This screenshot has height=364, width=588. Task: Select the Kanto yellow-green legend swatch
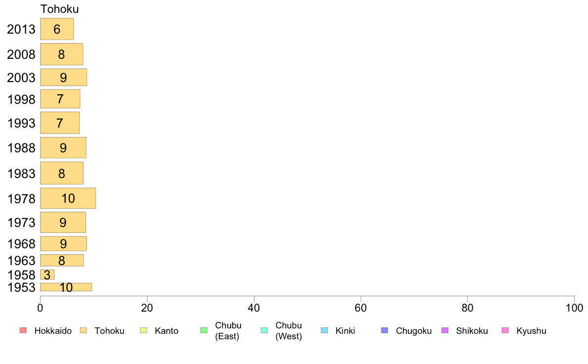click(144, 330)
